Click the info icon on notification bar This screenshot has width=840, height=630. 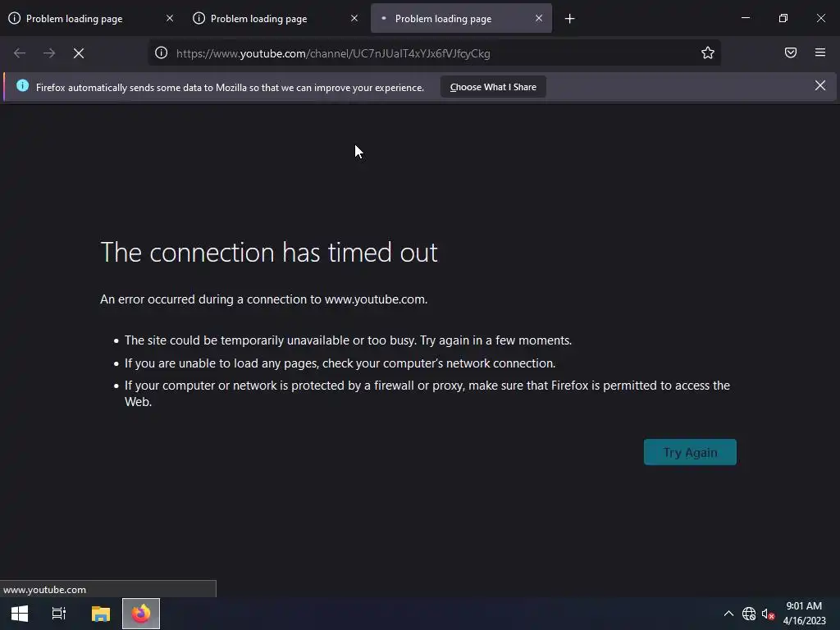(22, 85)
